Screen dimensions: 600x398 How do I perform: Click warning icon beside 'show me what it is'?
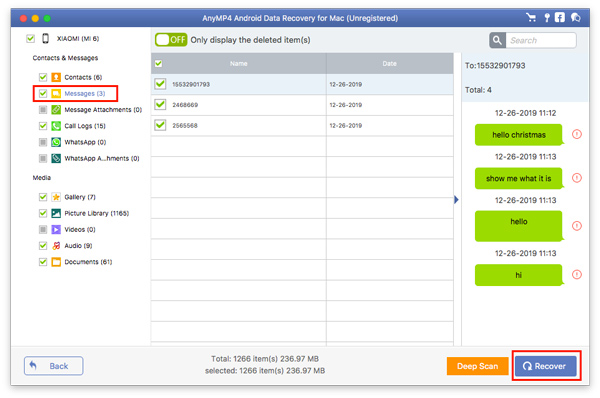(x=577, y=178)
